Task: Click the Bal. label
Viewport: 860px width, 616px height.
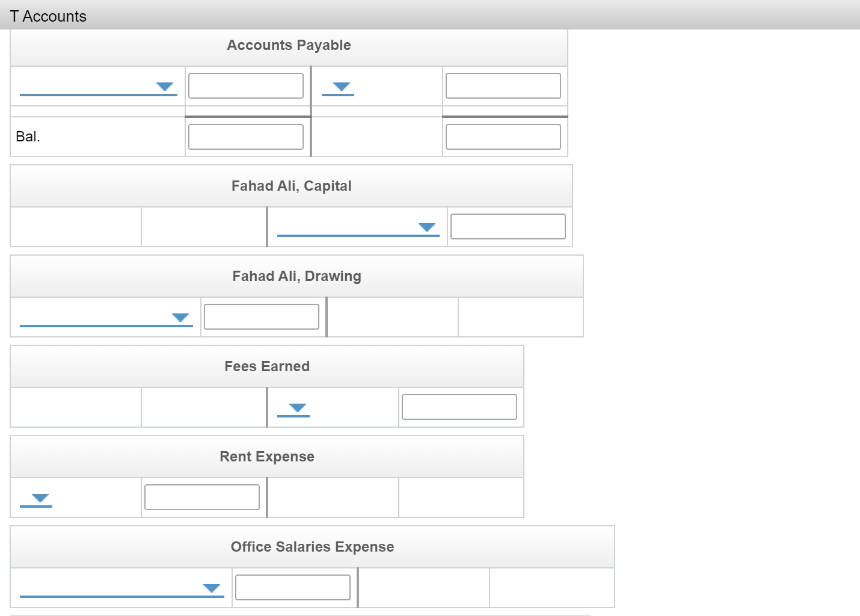Action: tap(28, 137)
